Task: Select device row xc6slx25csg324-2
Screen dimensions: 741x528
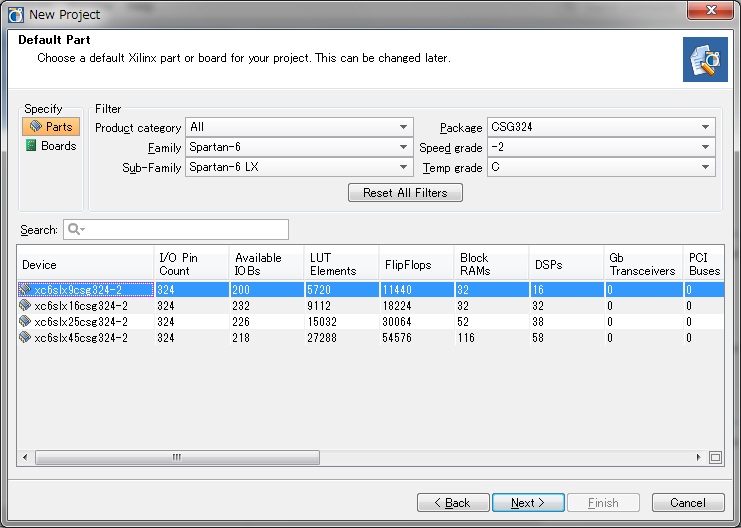Action: pyautogui.click(x=370, y=321)
